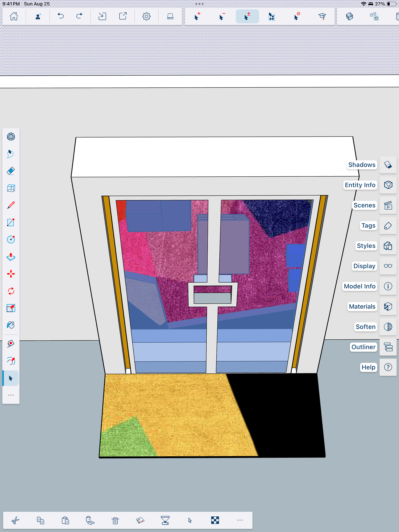Image resolution: width=399 pixels, height=532 pixels.
Task: Tap the Scenes label
Action: [x=364, y=205]
